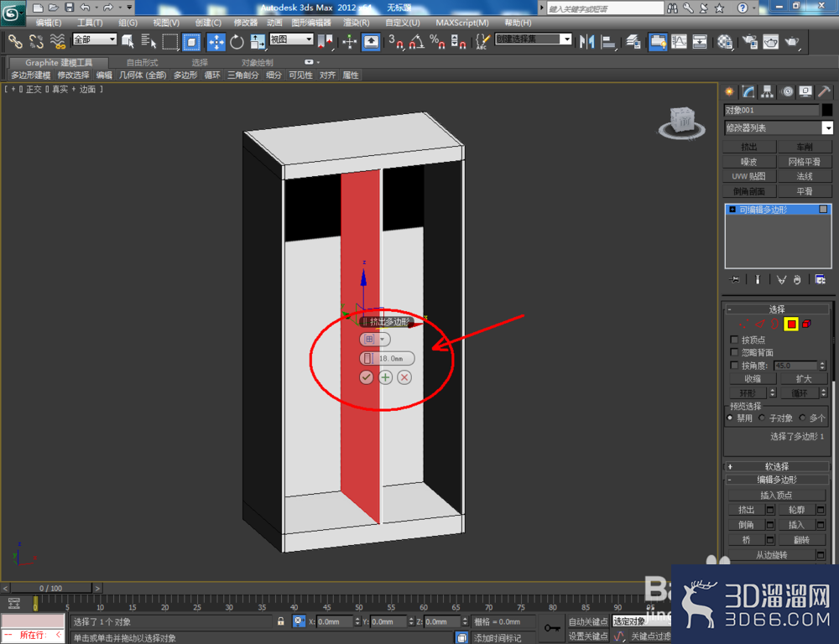Open the Curve Editor icon

tap(679, 41)
